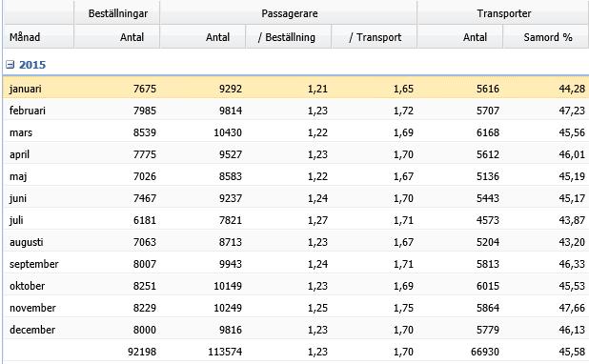Select the Transporter group header

(503, 13)
